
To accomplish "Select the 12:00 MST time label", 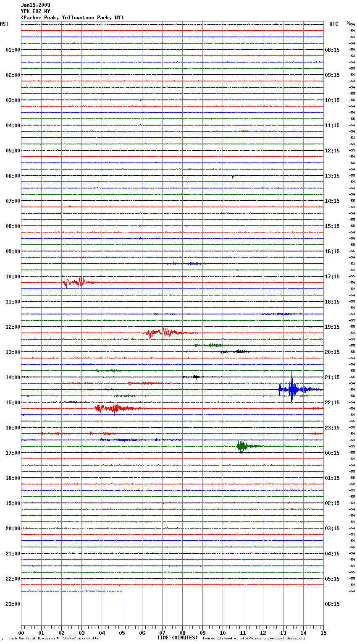I will tap(13, 327).
